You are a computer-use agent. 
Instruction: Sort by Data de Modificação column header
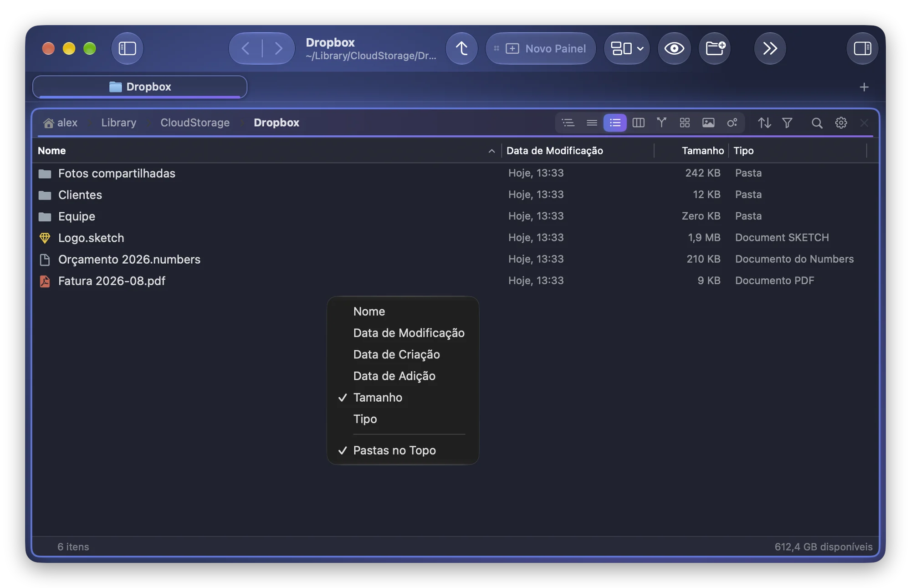click(x=578, y=151)
